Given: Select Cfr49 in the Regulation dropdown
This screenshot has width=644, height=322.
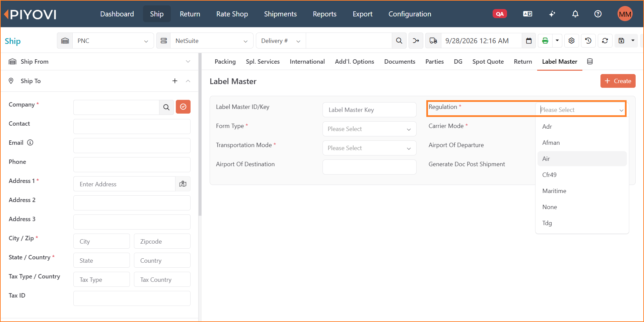Looking at the screenshot, I should click(582, 175).
